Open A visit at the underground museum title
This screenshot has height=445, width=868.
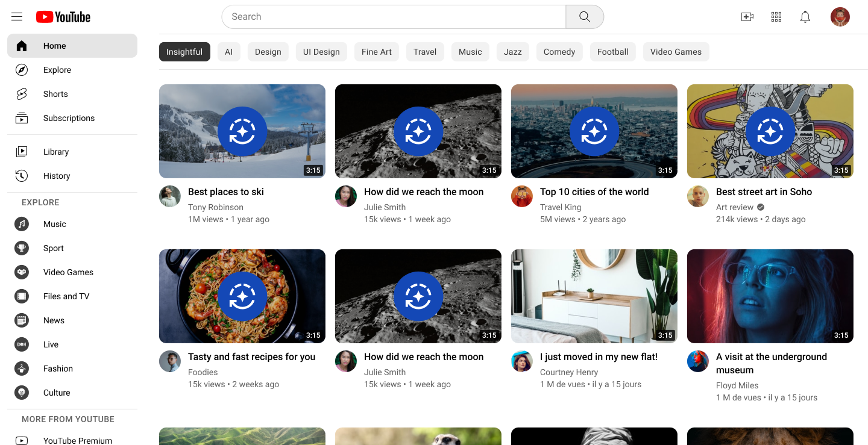pos(772,363)
